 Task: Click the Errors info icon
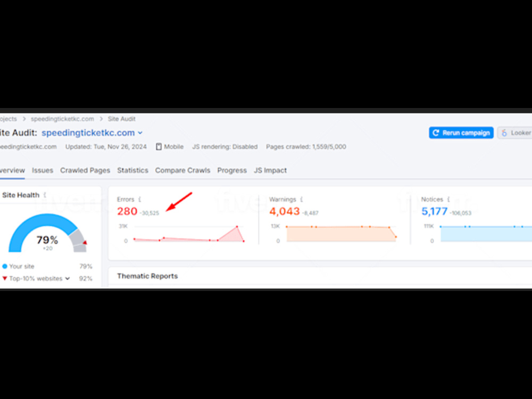click(x=139, y=199)
